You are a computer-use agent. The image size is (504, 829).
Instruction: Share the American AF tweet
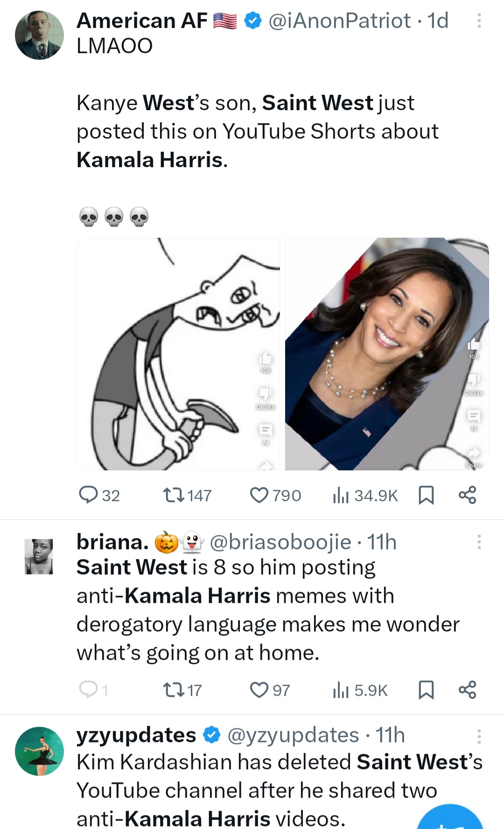pos(467,495)
